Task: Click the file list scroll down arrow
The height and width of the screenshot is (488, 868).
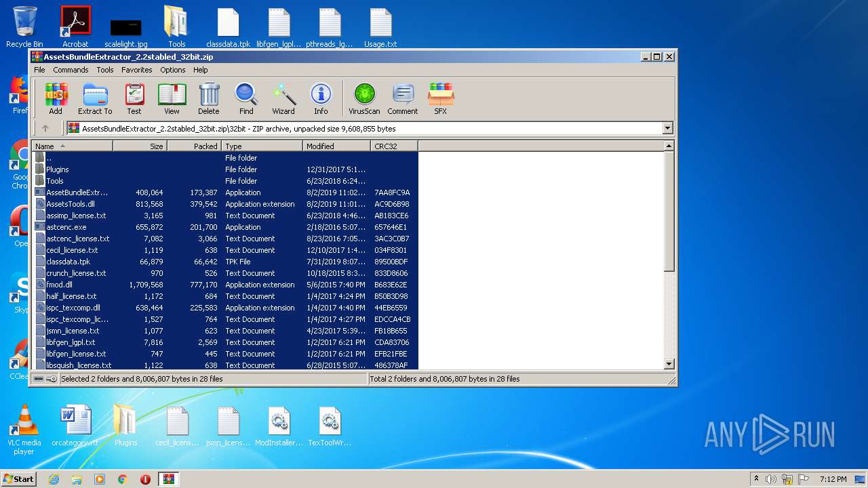Action: click(669, 364)
